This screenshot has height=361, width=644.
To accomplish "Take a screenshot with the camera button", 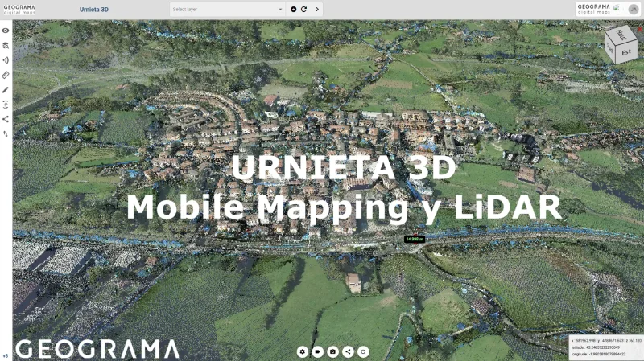I will pyautogui.click(x=332, y=351).
